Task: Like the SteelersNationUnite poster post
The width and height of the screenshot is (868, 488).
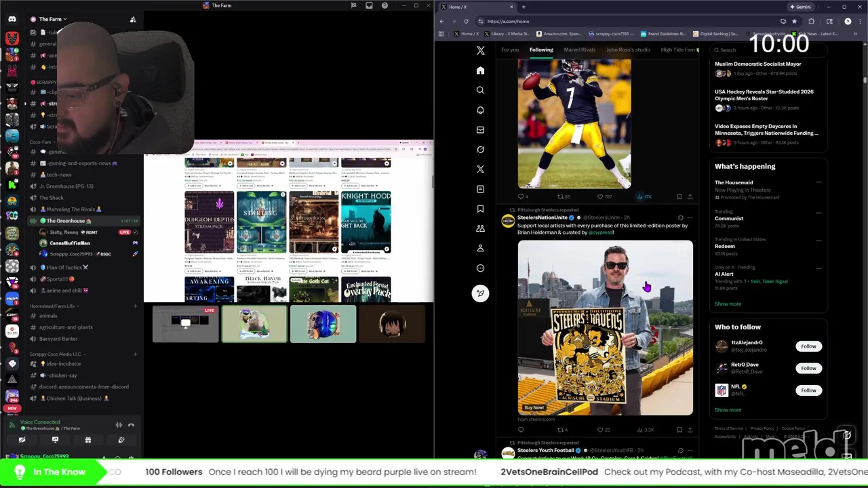Action: (600, 430)
